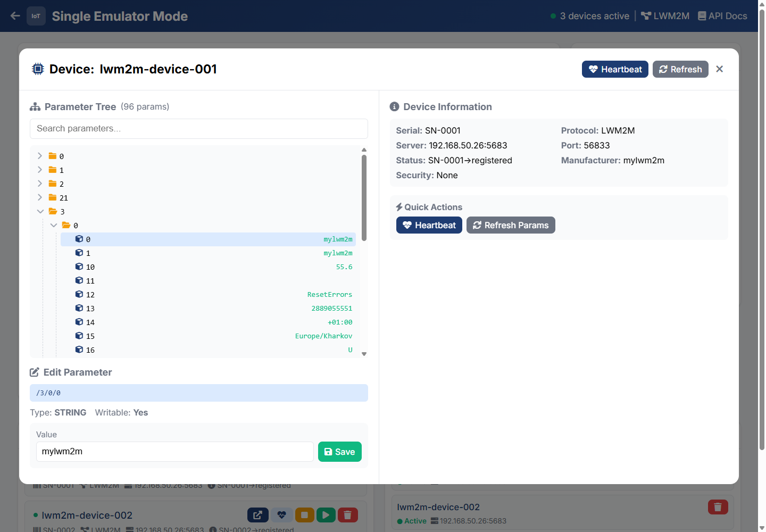Delete lwm2m-device-002 with the left list trash icon
Image resolution: width=766 pixels, height=532 pixels.
(x=347, y=515)
